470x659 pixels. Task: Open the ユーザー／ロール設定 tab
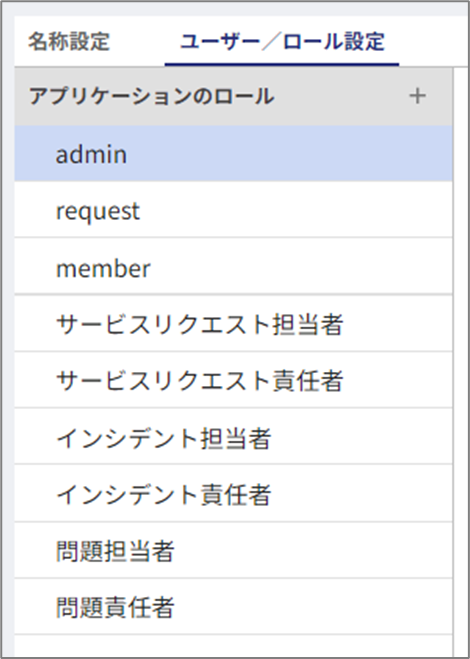pyautogui.click(x=282, y=42)
